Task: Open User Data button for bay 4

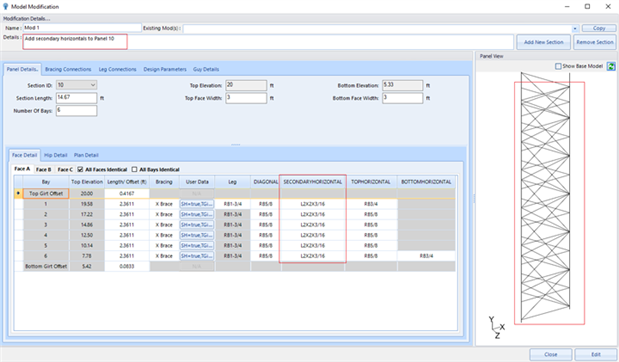Action: pyautogui.click(x=197, y=235)
